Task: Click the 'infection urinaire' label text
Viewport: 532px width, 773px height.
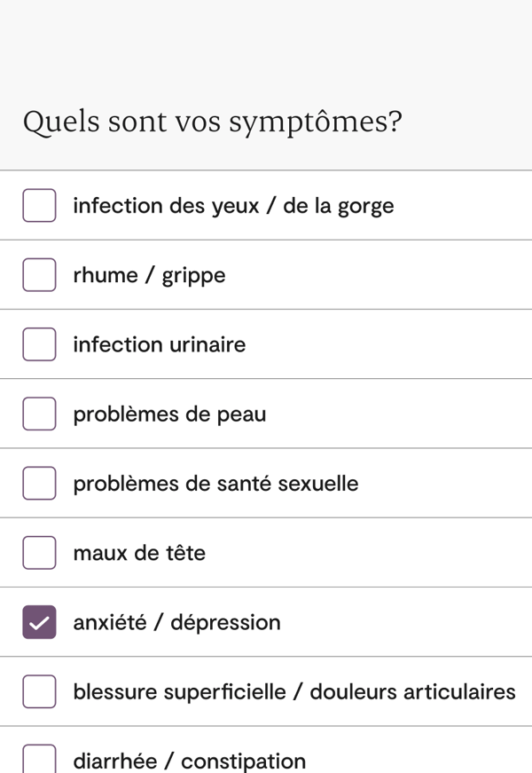Action: [160, 344]
